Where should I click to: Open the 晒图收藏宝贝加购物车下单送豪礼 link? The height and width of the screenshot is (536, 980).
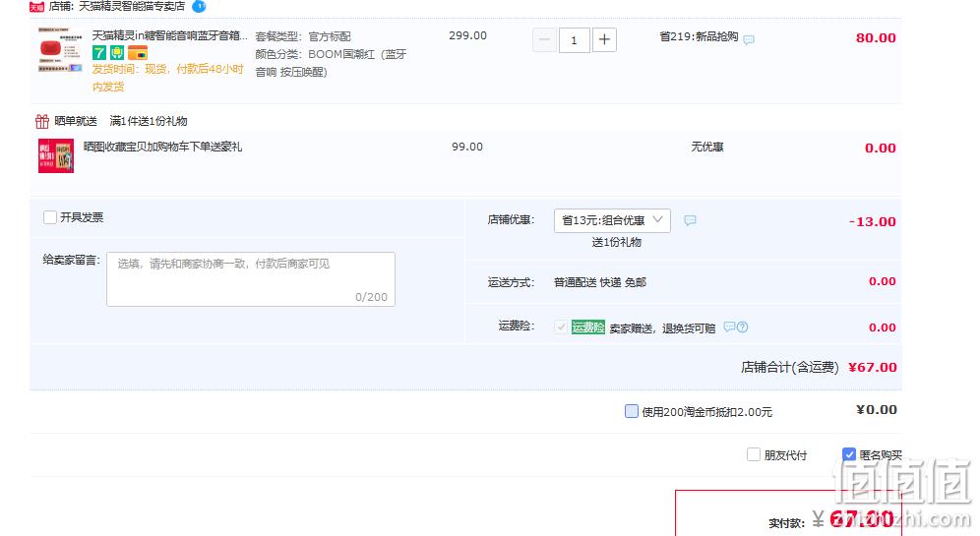[162, 147]
